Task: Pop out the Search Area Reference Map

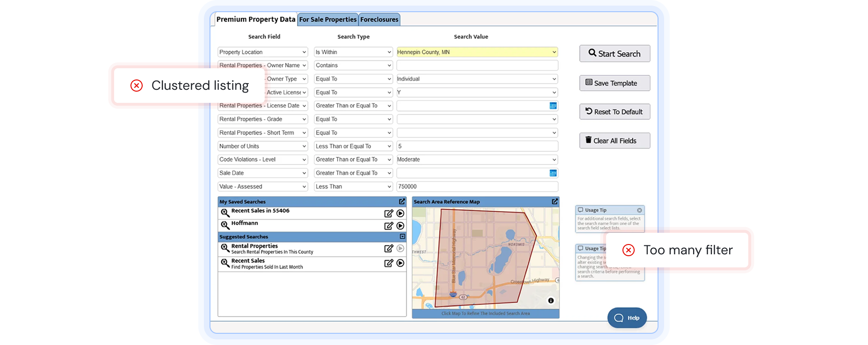Action: (555, 201)
